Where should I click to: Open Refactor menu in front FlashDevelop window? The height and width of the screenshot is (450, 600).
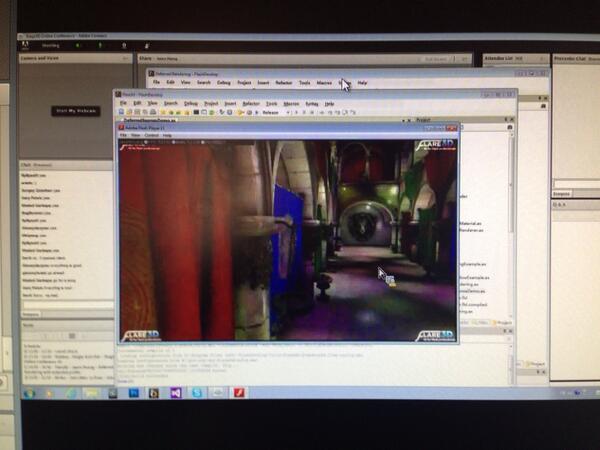251,104
